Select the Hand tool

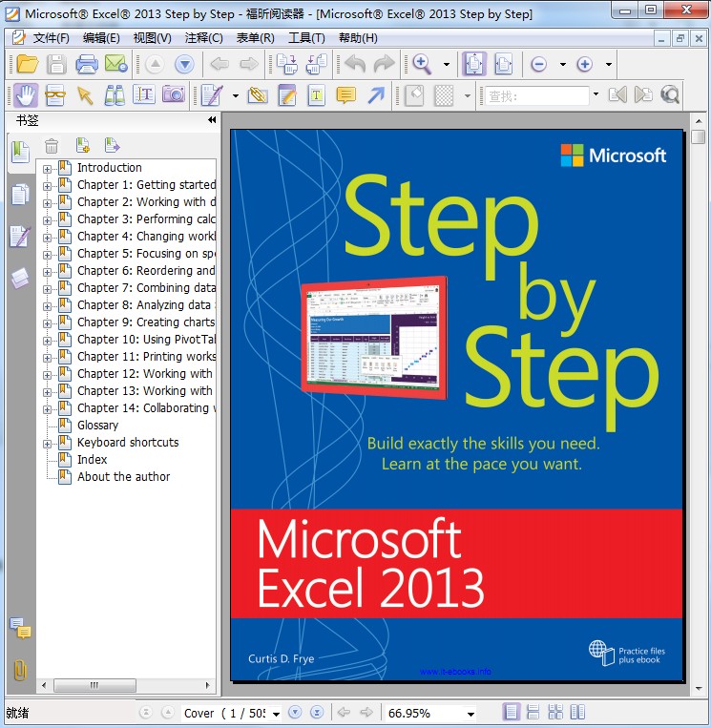pos(26,95)
